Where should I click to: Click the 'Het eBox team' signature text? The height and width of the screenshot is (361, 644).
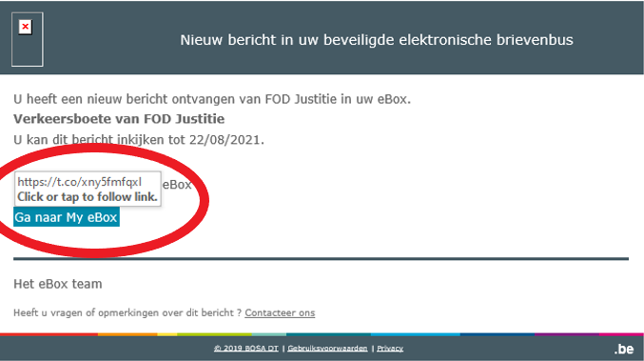tap(58, 284)
